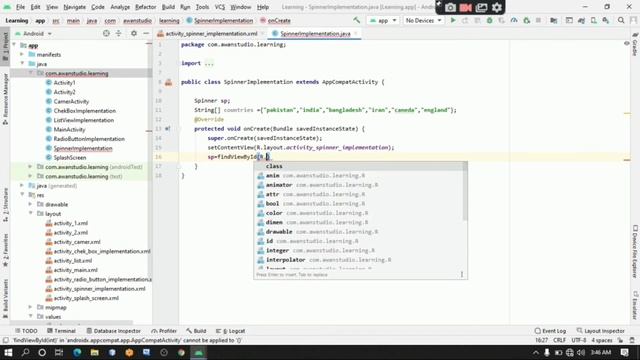Open the recorder gallery icon

(481, 7)
